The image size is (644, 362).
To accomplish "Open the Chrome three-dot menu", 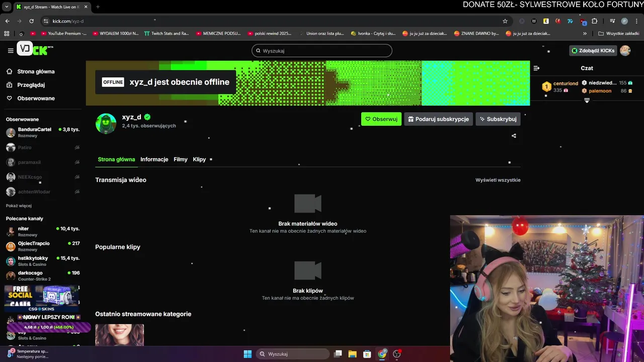I will coord(636,21).
